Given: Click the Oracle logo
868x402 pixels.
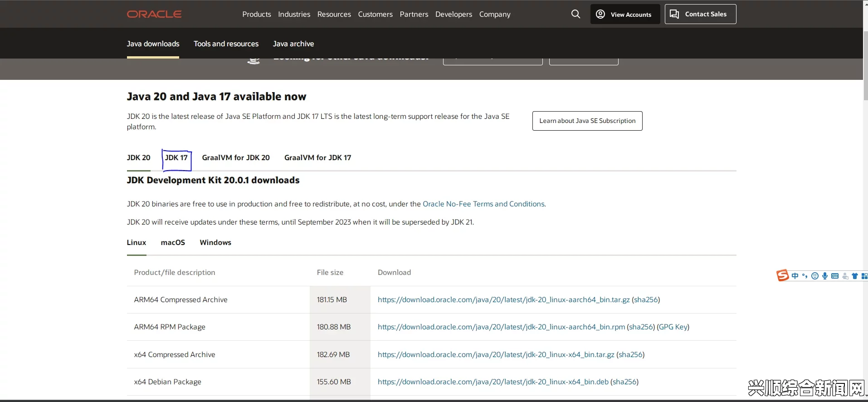Looking at the screenshot, I should [154, 14].
